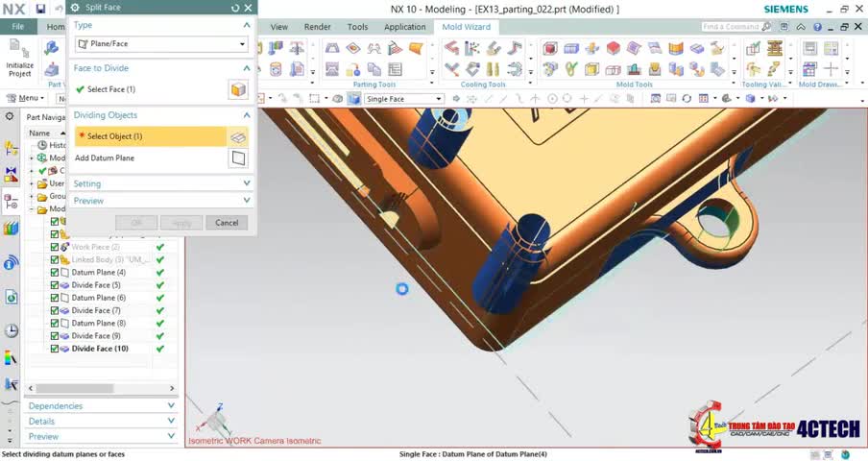Click the rotate view icon in toolbar
Viewport: 868px width, 461px height.
tap(687, 99)
